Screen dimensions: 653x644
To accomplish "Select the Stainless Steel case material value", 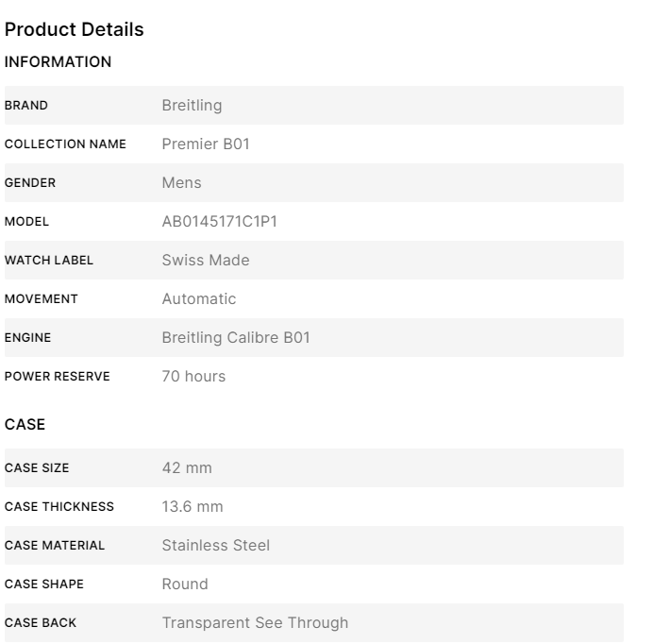I will [x=215, y=546].
